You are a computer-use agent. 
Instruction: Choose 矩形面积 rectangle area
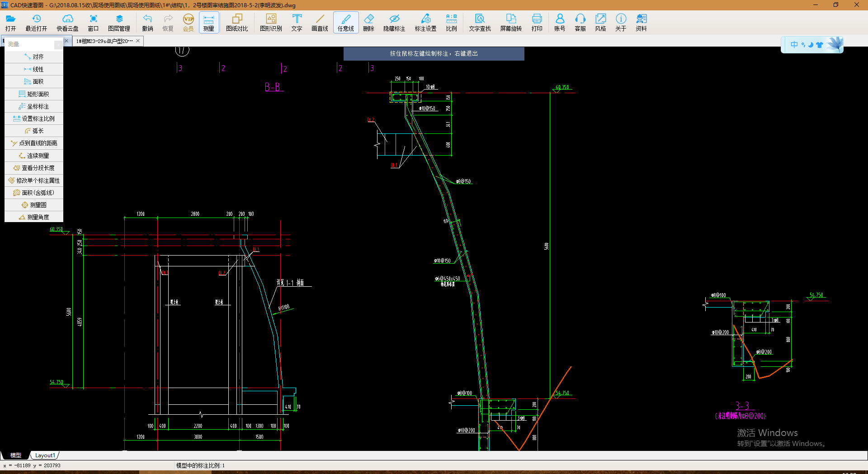34,94
